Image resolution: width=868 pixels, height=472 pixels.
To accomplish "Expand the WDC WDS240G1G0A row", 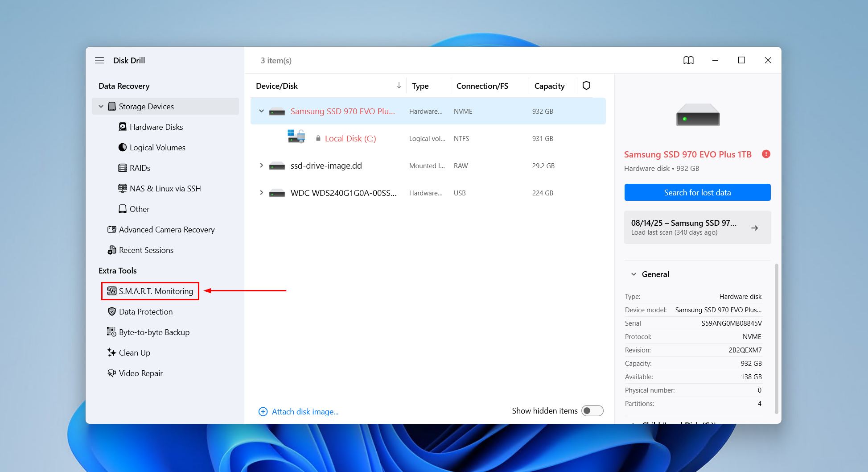I will pyautogui.click(x=262, y=193).
